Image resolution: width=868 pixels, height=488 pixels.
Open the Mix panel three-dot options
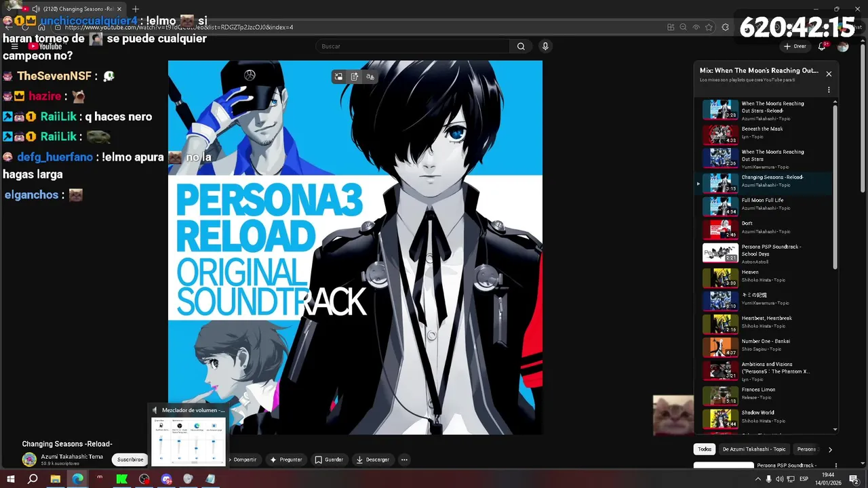coord(828,89)
